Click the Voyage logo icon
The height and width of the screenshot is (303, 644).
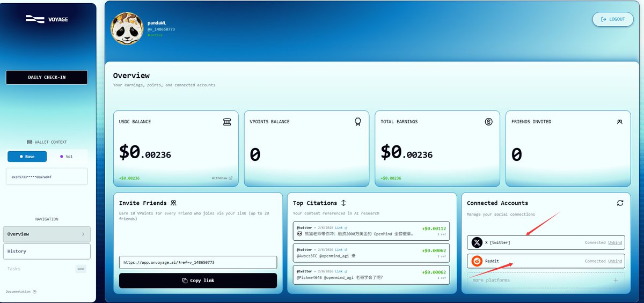coord(35,19)
